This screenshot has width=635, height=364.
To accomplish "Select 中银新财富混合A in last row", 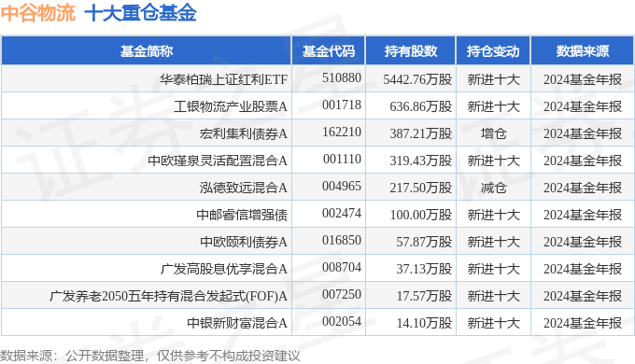I will [x=237, y=323].
